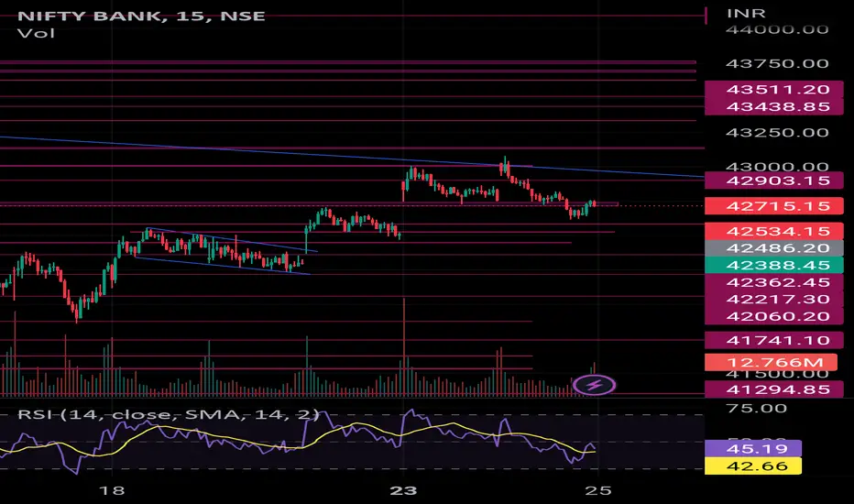Select the 42217.30 price label

click(x=774, y=299)
